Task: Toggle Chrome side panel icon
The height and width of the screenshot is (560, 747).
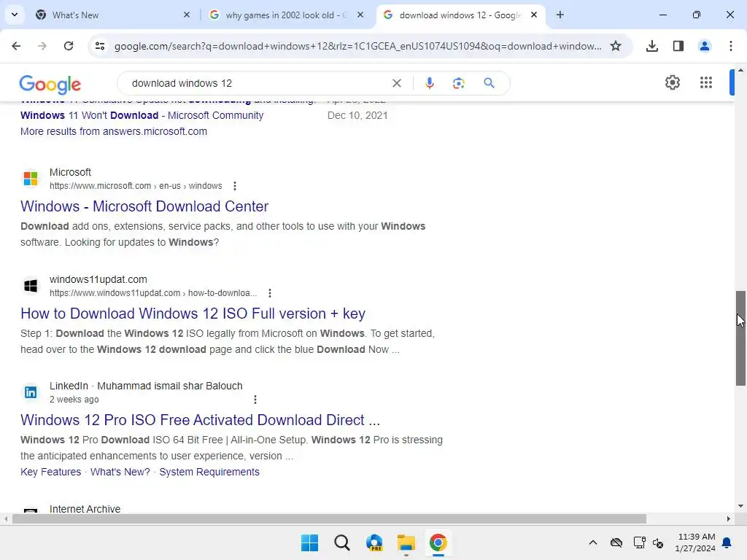Action: pos(678,46)
